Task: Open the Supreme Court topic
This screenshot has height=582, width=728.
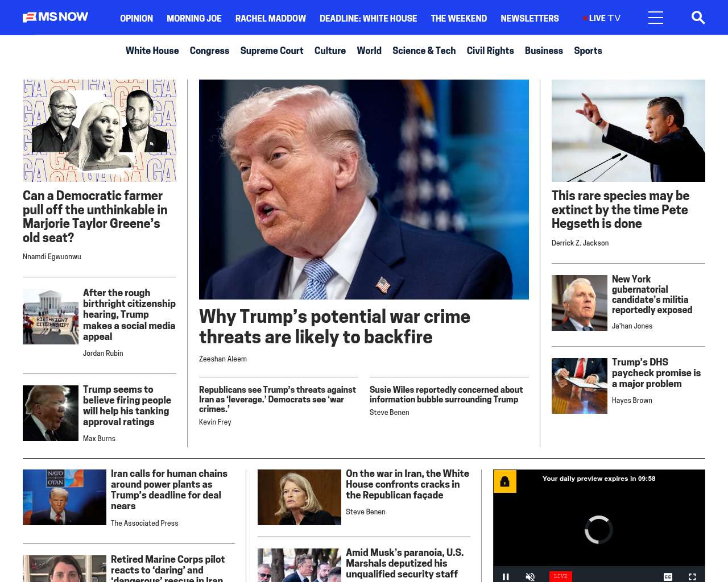Action: tap(272, 51)
